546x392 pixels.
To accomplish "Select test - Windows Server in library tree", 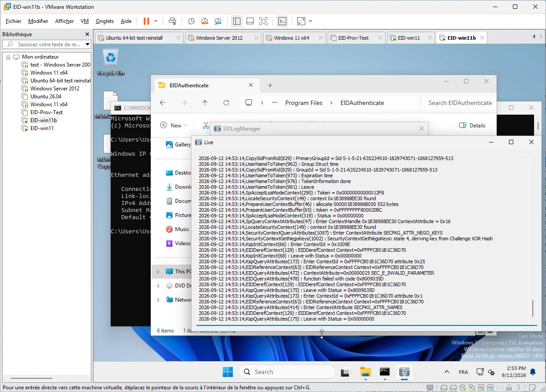I will coord(56,65).
